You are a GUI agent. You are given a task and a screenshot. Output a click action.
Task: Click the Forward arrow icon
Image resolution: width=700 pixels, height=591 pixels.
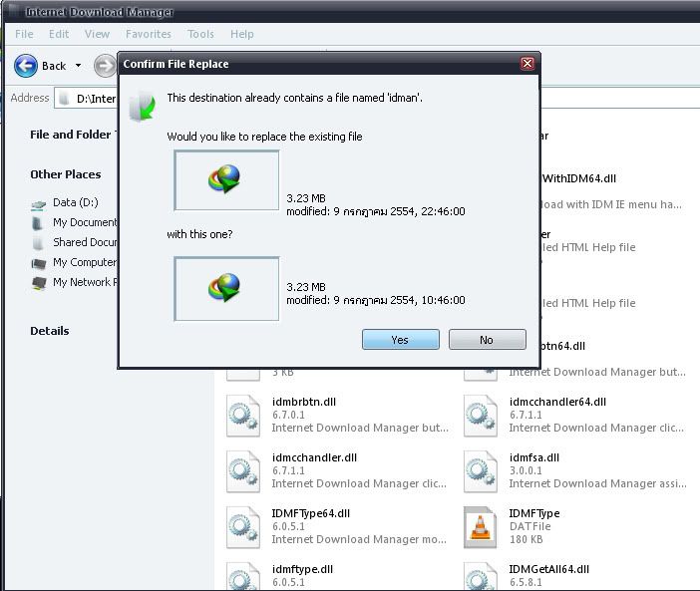coord(105,66)
